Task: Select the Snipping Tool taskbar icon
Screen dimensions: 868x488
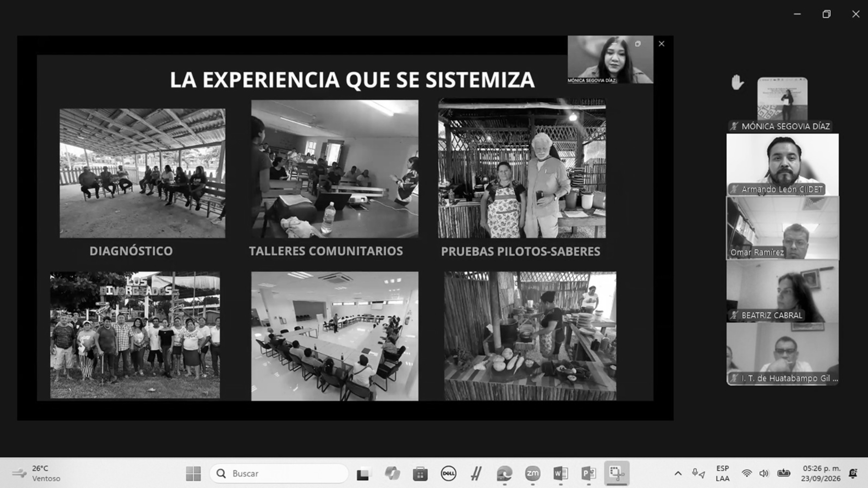Action: pyautogui.click(x=617, y=474)
